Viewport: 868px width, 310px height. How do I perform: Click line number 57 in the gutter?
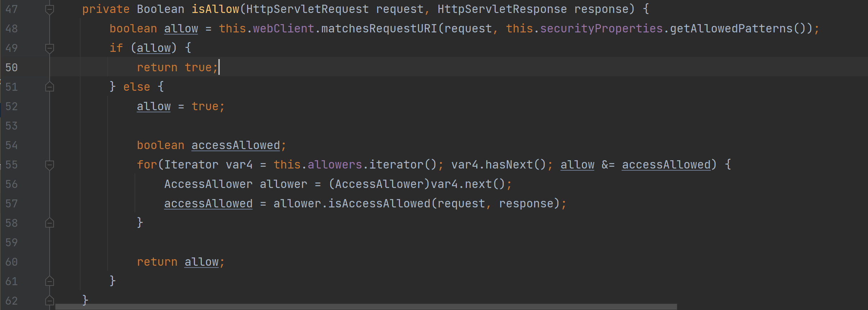click(12, 204)
